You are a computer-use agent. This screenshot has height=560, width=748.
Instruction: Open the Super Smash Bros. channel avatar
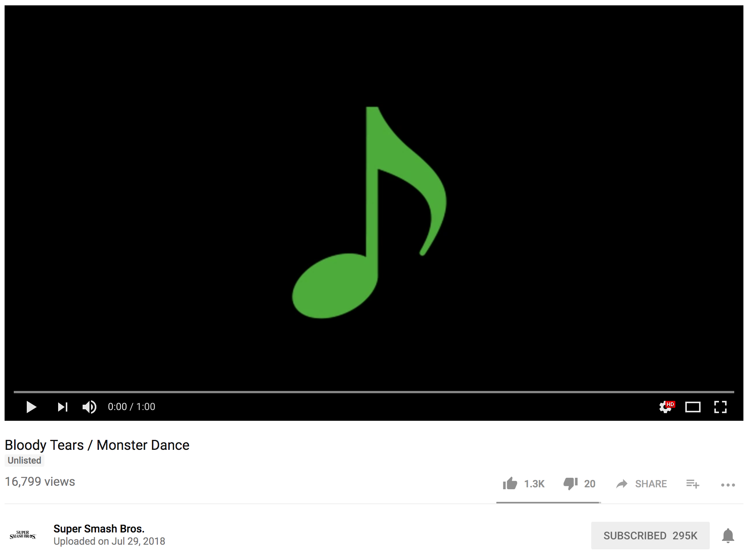(23, 535)
